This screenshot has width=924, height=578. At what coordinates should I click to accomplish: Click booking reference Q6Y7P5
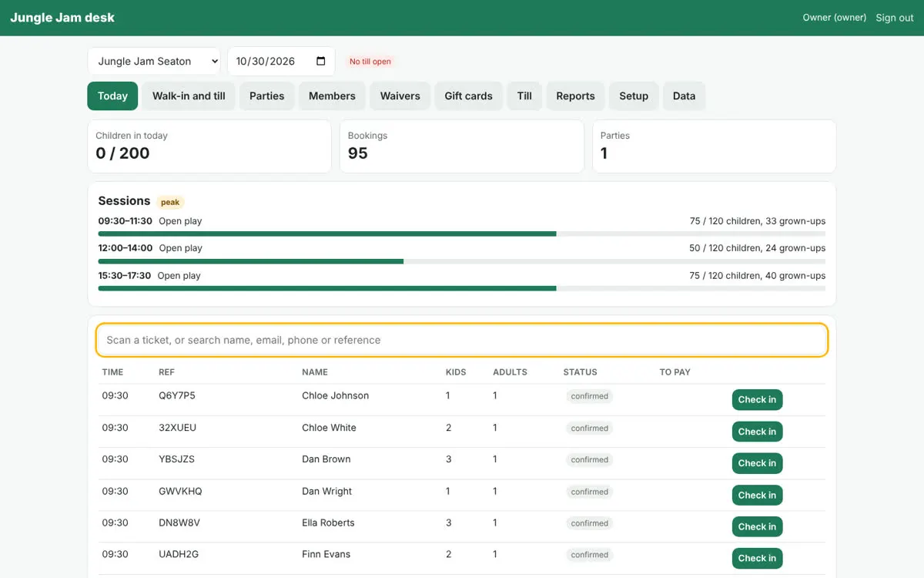point(177,395)
